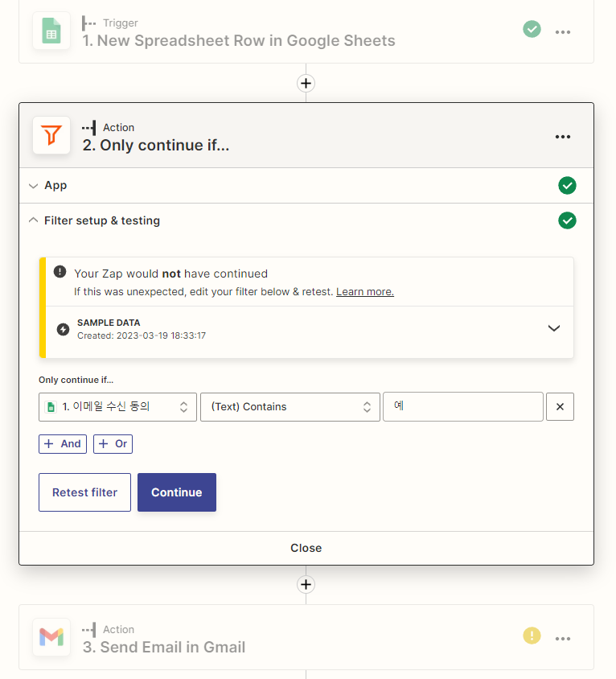Click the Continue button
The width and height of the screenshot is (616, 679).
[177, 492]
